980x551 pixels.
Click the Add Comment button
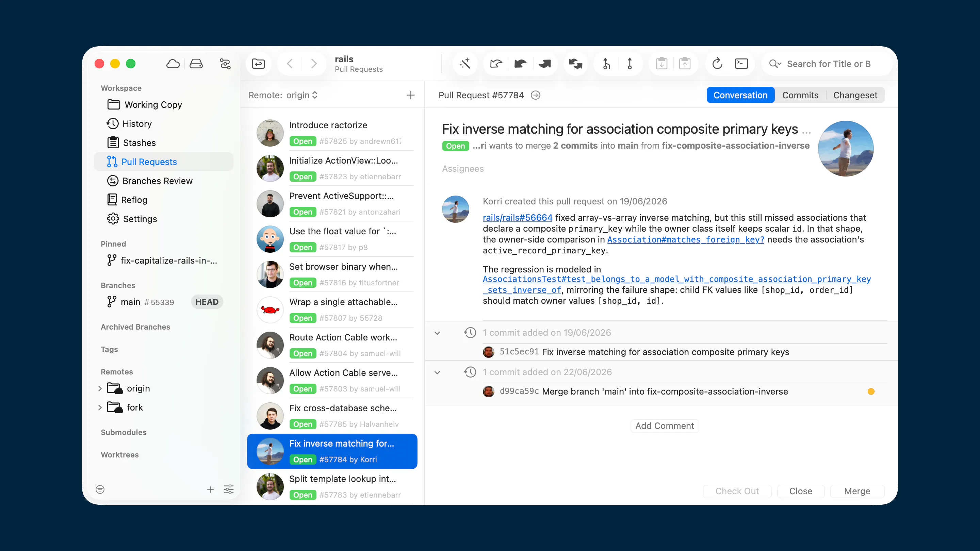pos(665,426)
